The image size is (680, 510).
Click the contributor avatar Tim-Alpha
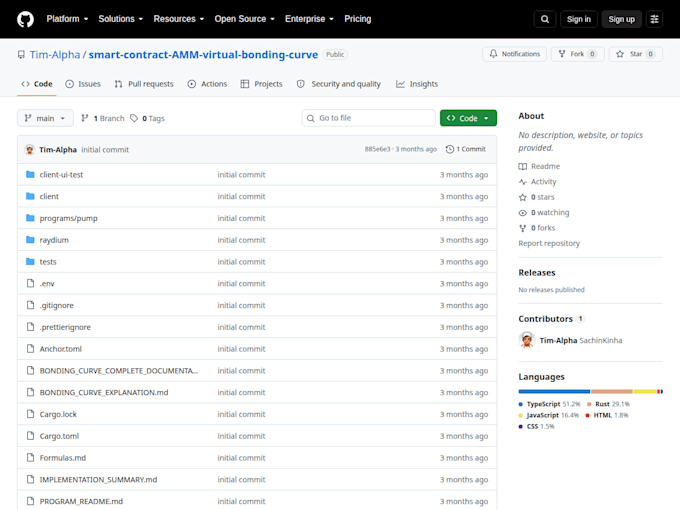point(527,340)
